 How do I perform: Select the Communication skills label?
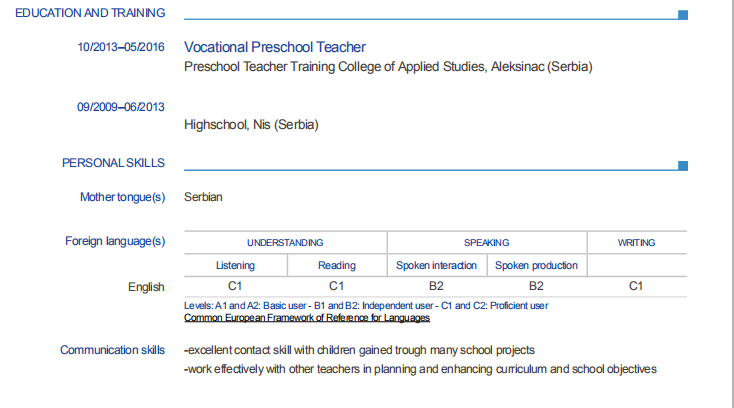tap(112, 350)
